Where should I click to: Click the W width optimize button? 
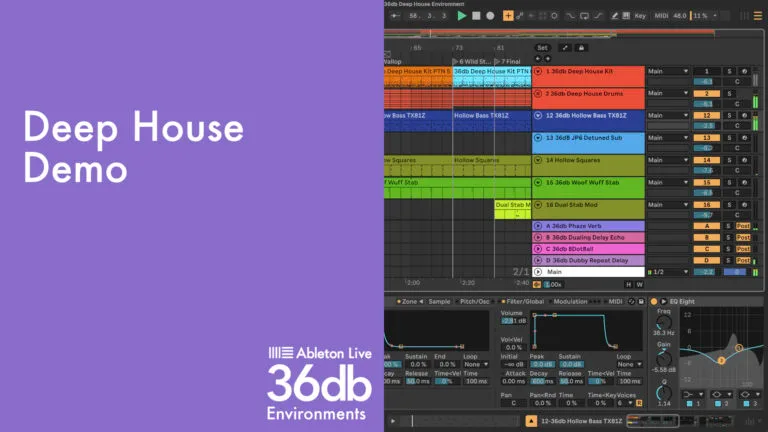(639, 285)
